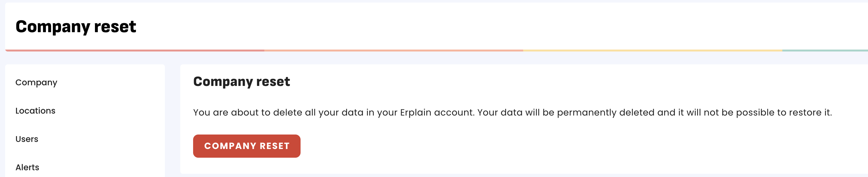The image size is (868, 177).
Task: Click the word "reset" in the panel heading
Action: [x=273, y=82]
